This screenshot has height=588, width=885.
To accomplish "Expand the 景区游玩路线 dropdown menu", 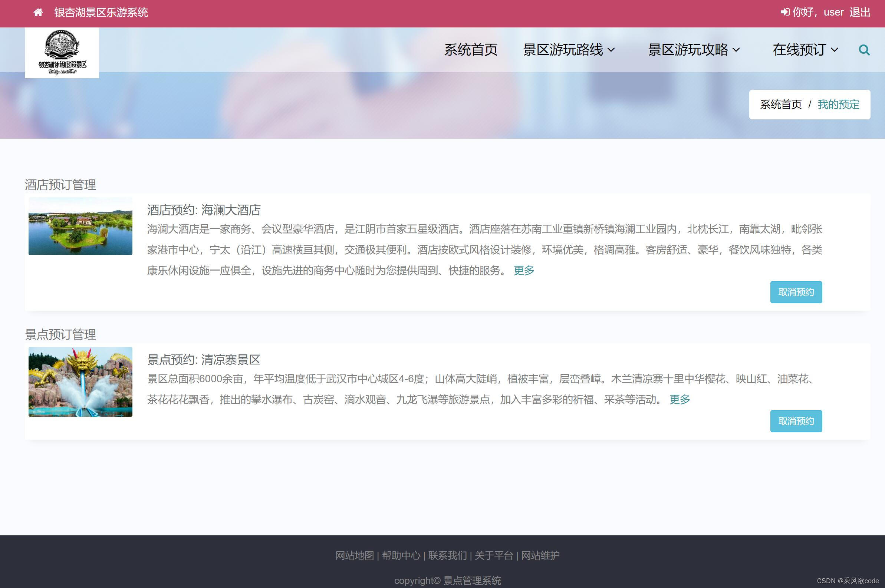I will pyautogui.click(x=569, y=50).
